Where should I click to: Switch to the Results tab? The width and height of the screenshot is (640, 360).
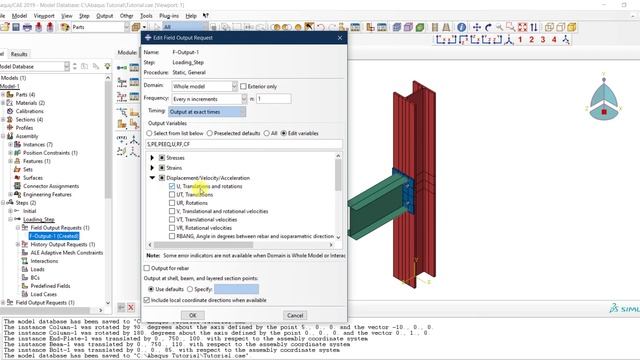point(19,54)
